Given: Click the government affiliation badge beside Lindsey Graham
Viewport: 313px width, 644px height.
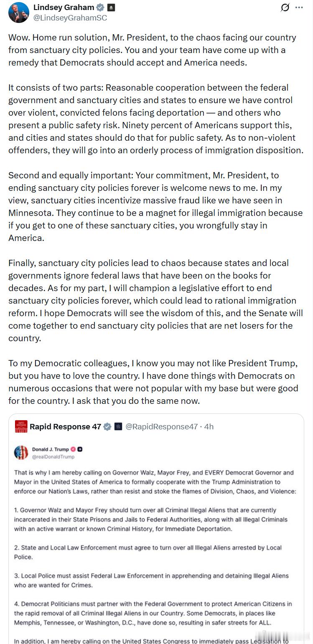Looking at the screenshot, I should (111, 8).
